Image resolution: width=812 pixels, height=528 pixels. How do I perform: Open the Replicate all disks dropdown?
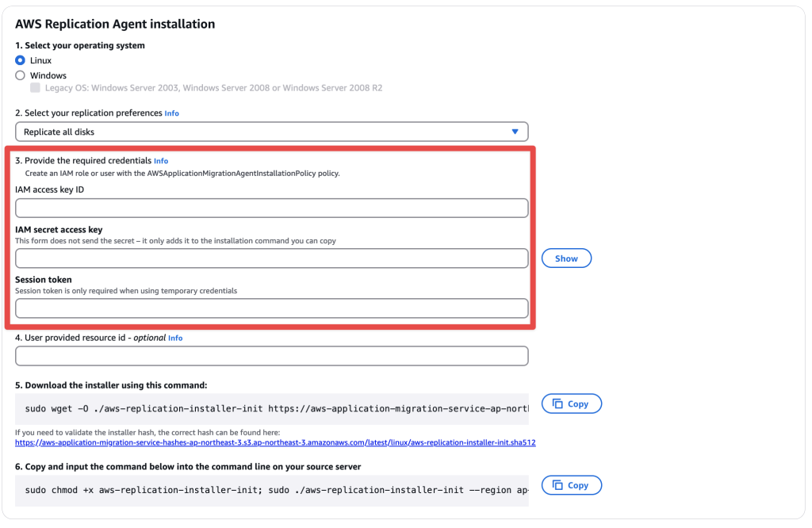pos(272,132)
